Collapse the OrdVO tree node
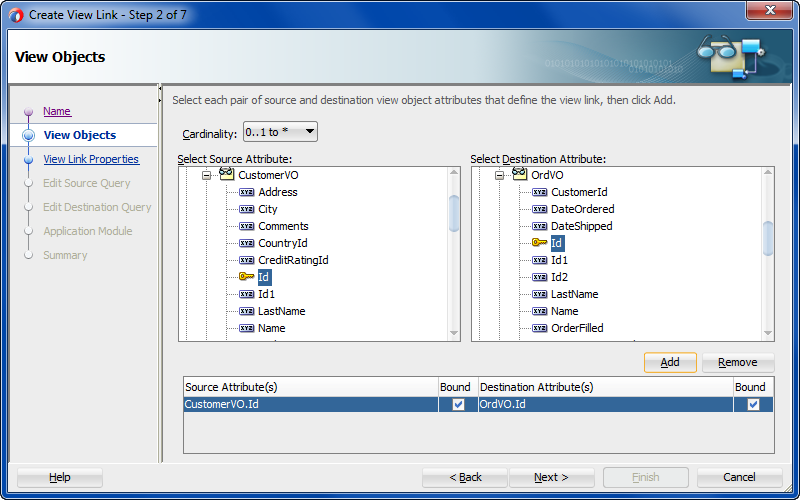This screenshot has height=500, width=800. (x=499, y=176)
